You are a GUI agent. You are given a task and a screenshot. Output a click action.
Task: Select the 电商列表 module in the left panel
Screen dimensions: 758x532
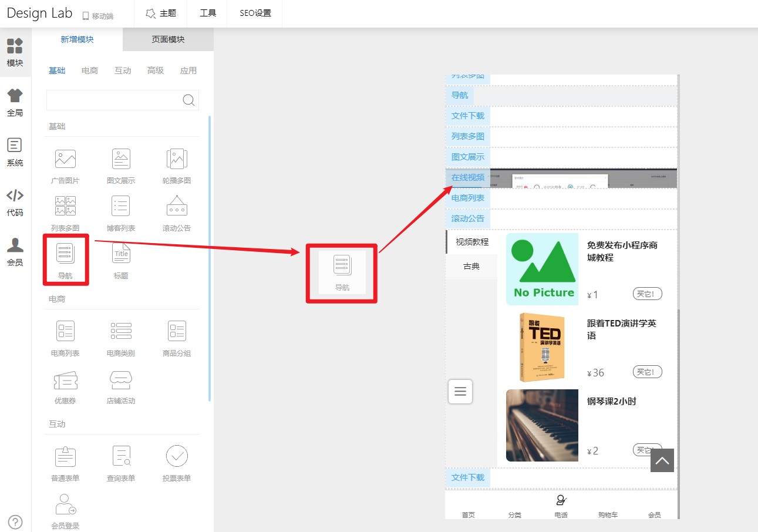tap(65, 339)
